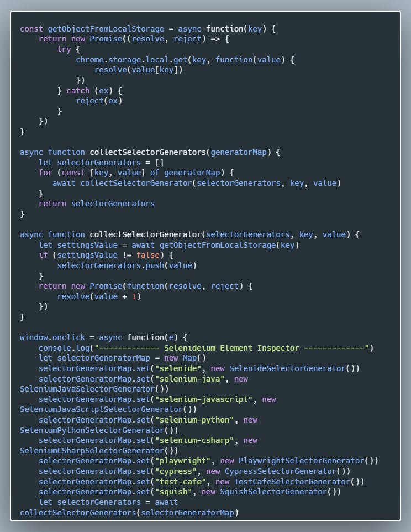Viewport: 411px width, 532px height.
Task: Select the 'reject(ex)' call
Action: coord(99,101)
